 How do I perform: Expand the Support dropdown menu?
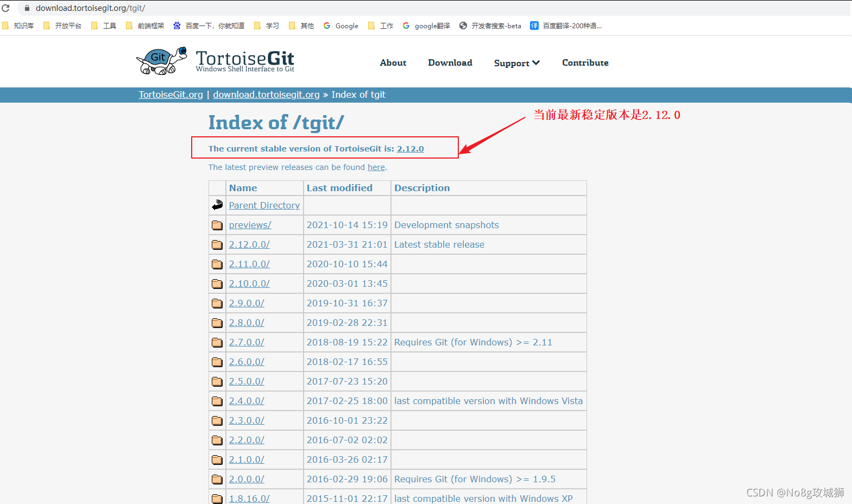click(517, 63)
